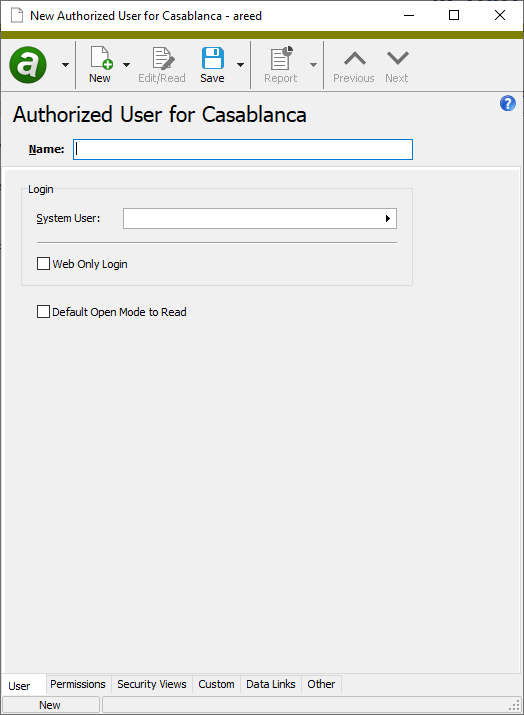Click the Save floppy disk icon
This screenshot has height=715, width=524.
(x=213, y=58)
